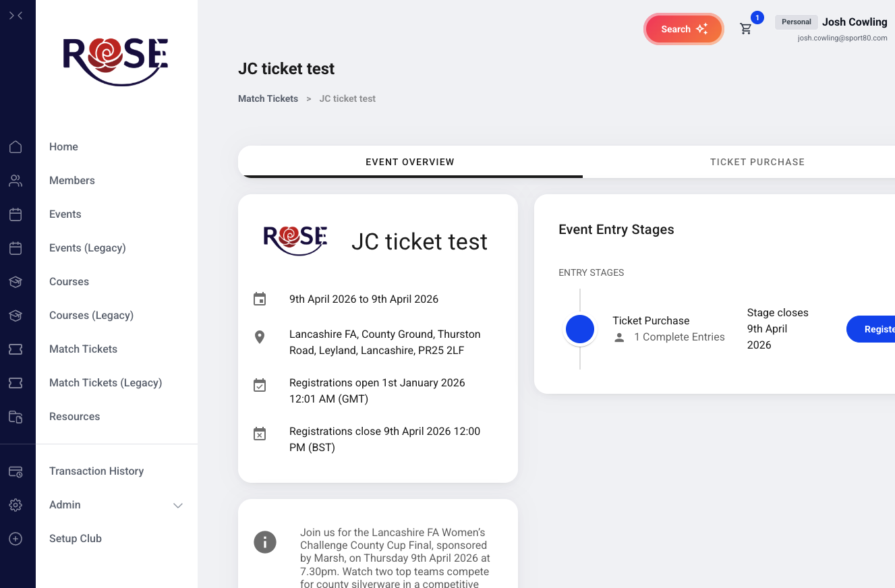The image size is (895, 588).
Task: Open the shopping cart icon
Action: click(x=746, y=29)
